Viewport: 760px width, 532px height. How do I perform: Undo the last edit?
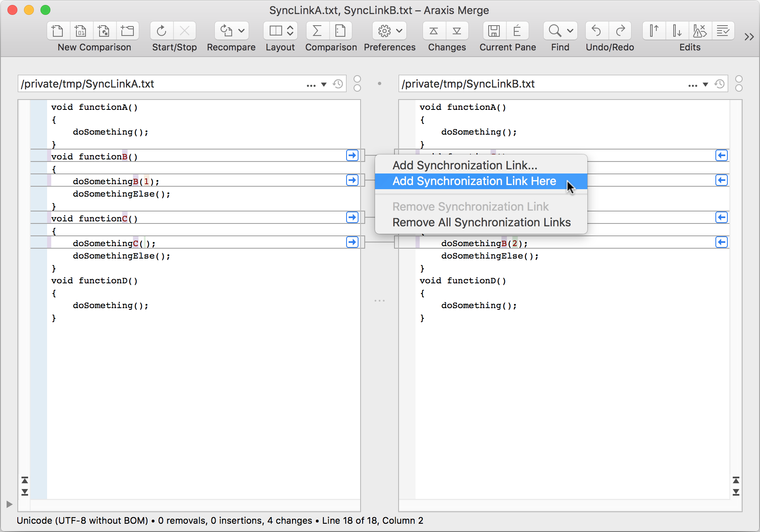[596, 31]
